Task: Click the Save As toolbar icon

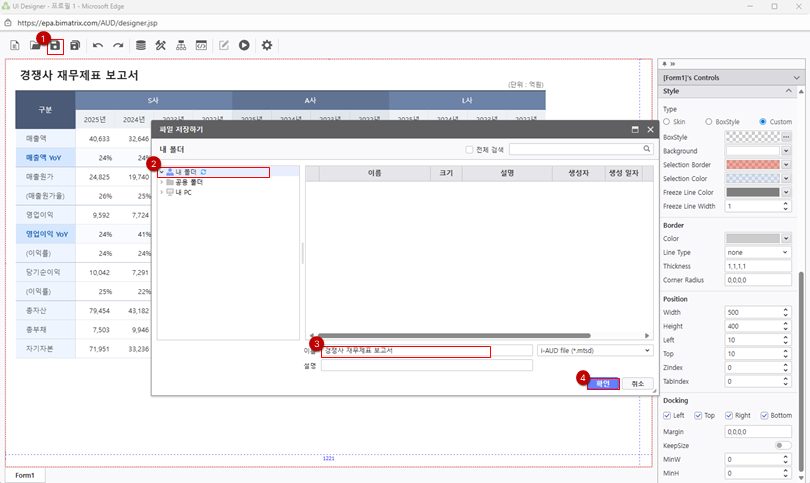Action: 75,45
